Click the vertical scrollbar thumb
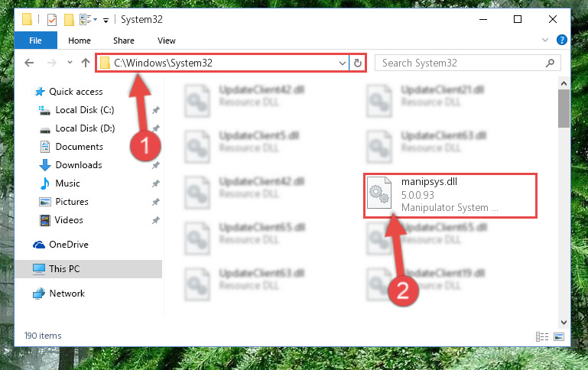 pyautogui.click(x=564, y=109)
